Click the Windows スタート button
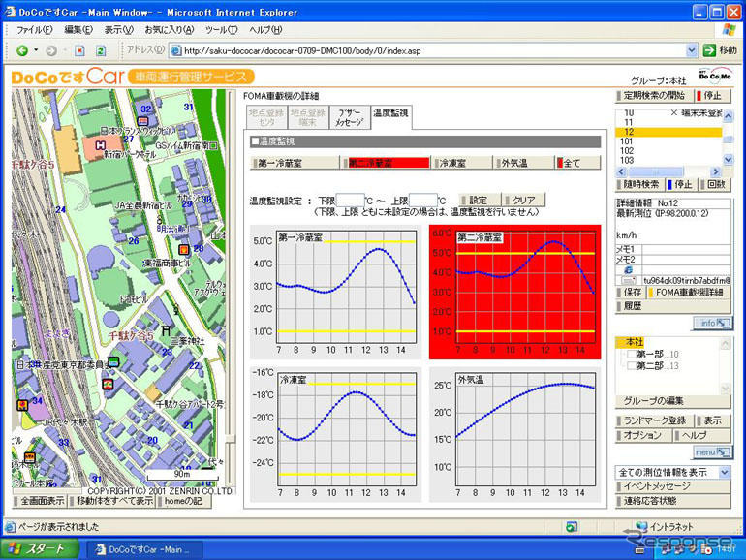This screenshot has height=560, width=746. tap(40, 548)
